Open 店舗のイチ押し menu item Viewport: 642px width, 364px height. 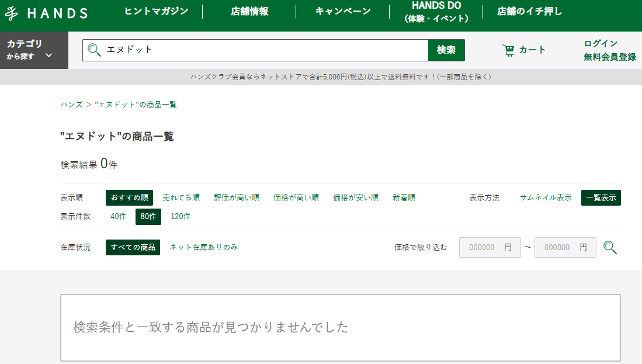529,12
